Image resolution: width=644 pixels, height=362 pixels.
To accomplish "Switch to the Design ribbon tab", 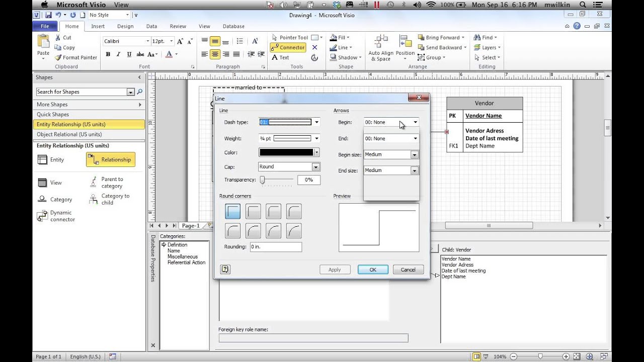I will point(125,26).
